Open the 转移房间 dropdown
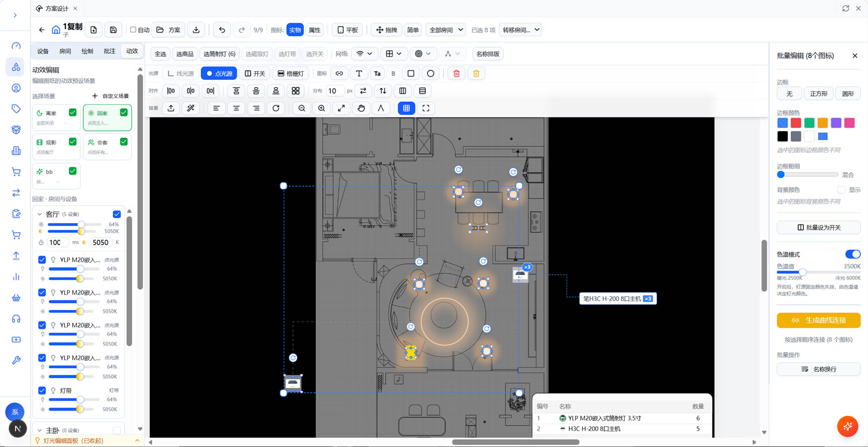 (520, 30)
